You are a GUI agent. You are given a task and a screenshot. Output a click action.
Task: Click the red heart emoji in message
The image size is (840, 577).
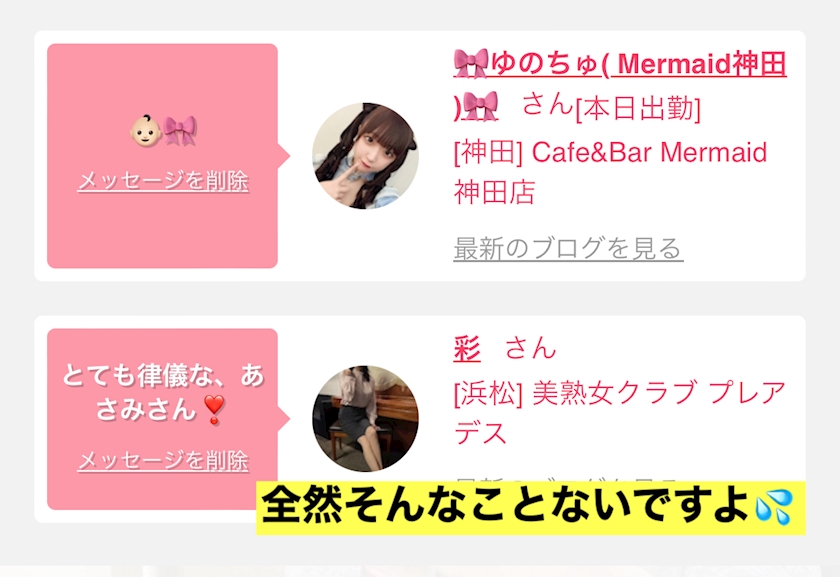[214, 410]
